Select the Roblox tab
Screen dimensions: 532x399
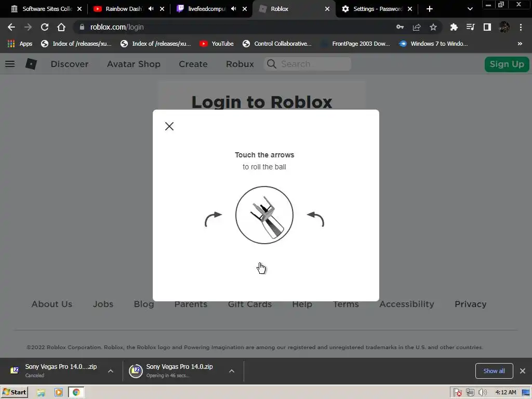294,9
